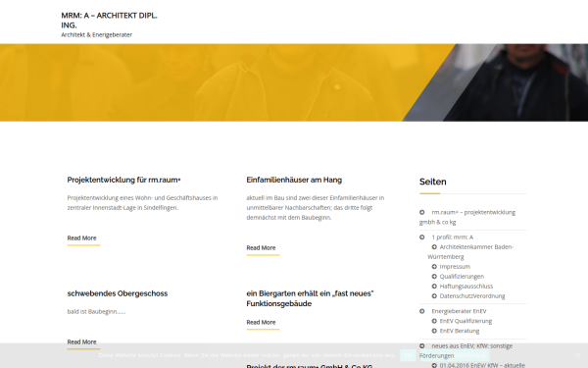Click arrow icon beside Energieberater EnEV
The image size is (588, 368).
(421, 311)
